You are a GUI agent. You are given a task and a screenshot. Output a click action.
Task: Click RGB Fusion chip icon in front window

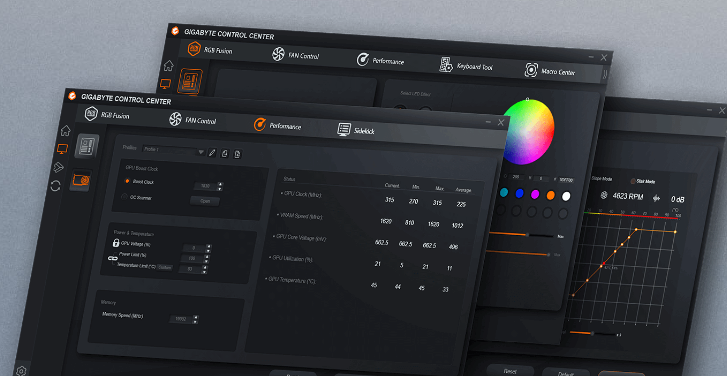(91, 114)
